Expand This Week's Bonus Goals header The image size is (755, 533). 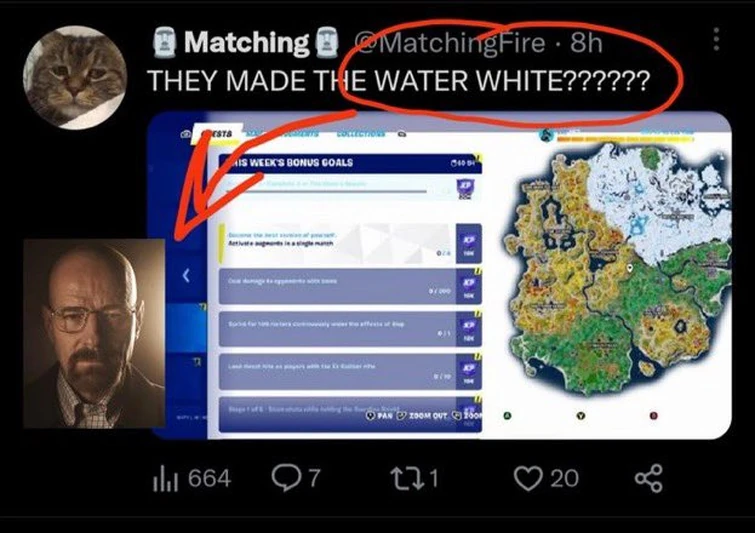click(x=350, y=163)
